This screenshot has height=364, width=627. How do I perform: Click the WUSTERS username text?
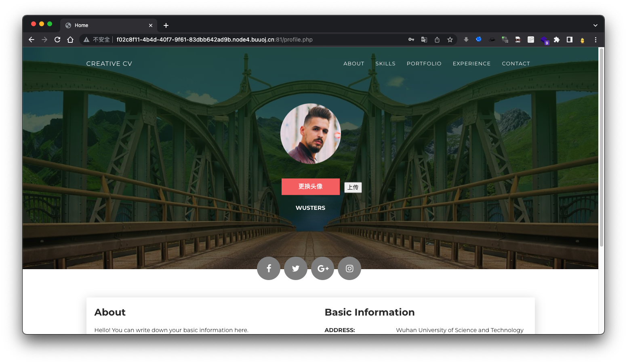coord(310,208)
